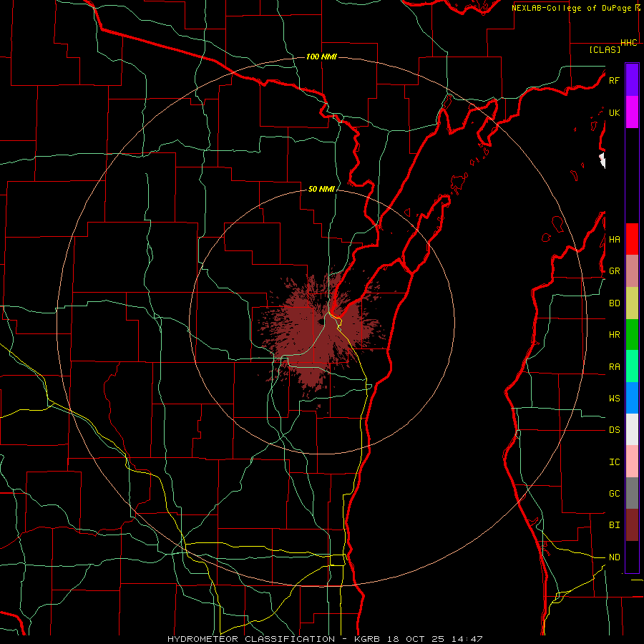Click the '50 NMI' range ring label
Image resolution: width=644 pixels, height=644 pixels.
(x=321, y=189)
